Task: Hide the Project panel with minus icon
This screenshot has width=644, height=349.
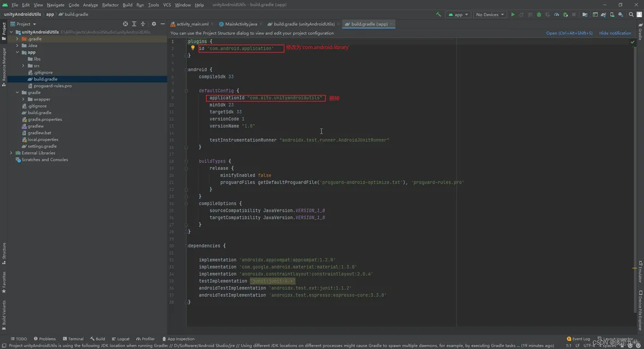Action: click(163, 24)
